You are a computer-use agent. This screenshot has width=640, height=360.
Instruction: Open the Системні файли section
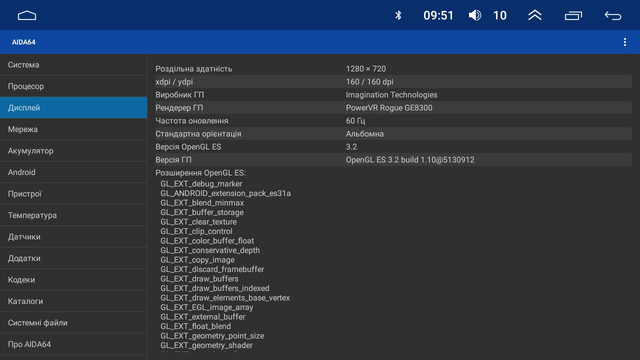73,323
